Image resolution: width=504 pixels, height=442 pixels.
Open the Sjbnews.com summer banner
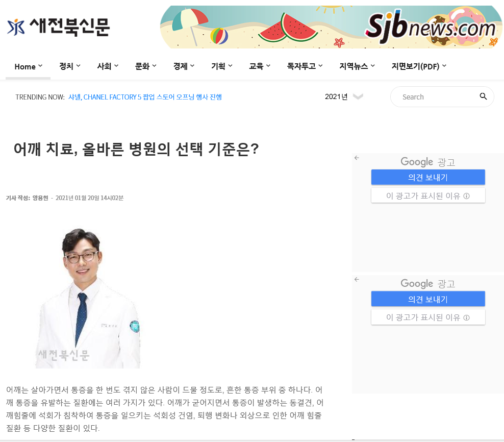tap(331, 27)
